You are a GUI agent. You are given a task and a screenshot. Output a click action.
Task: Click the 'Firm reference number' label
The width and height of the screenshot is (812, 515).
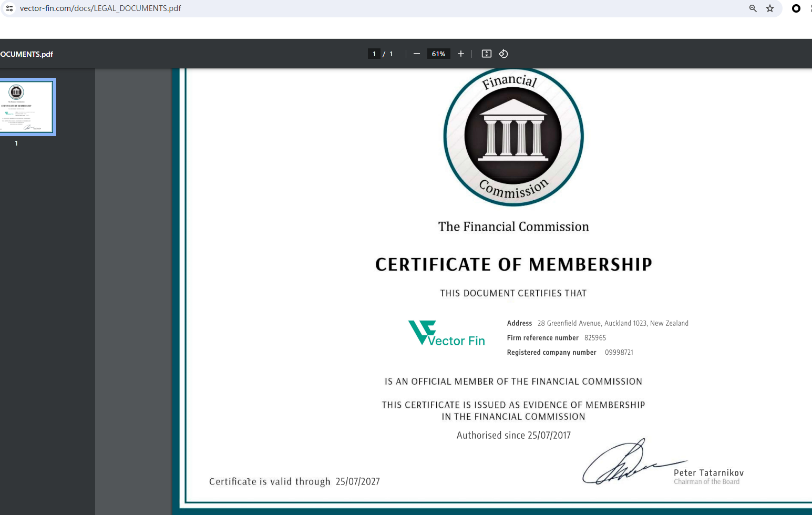(543, 338)
